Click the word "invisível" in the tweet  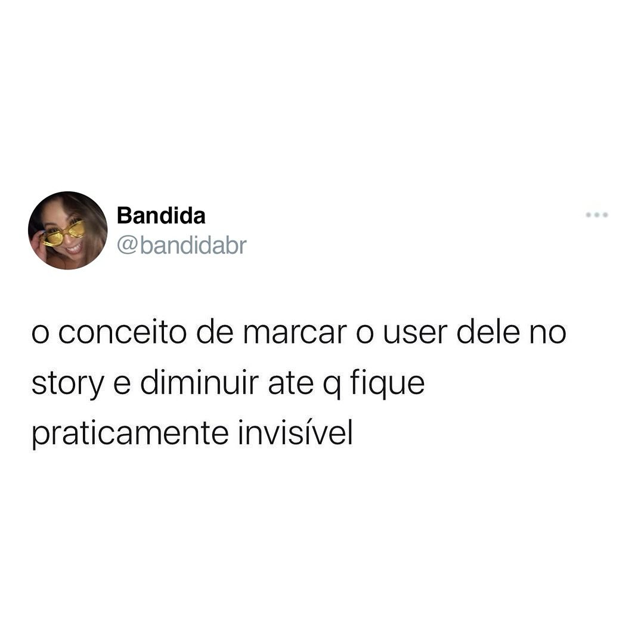[x=295, y=432]
